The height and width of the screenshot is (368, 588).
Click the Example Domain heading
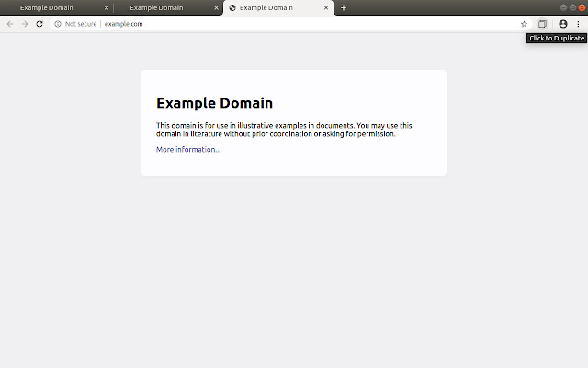coord(214,103)
